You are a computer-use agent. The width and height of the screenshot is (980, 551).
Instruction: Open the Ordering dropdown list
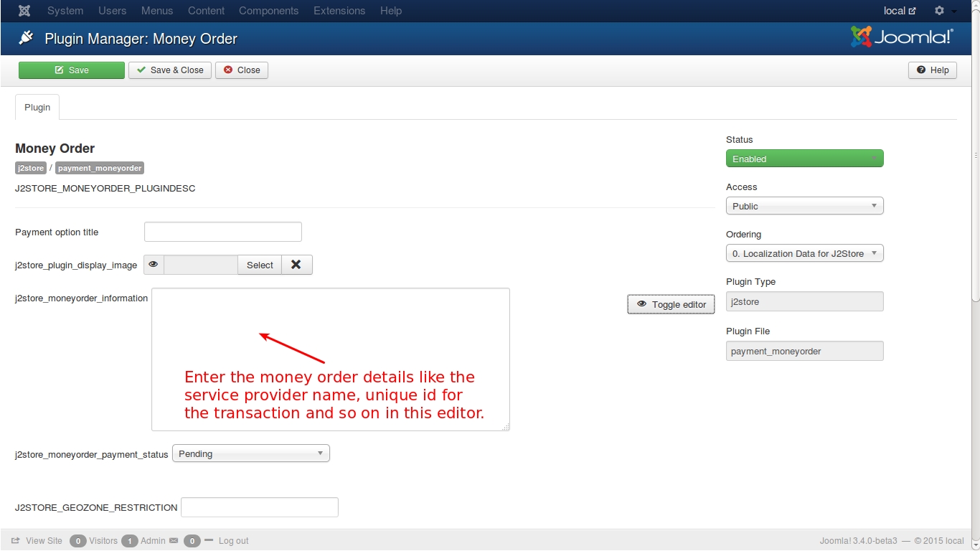pyautogui.click(x=804, y=253)
